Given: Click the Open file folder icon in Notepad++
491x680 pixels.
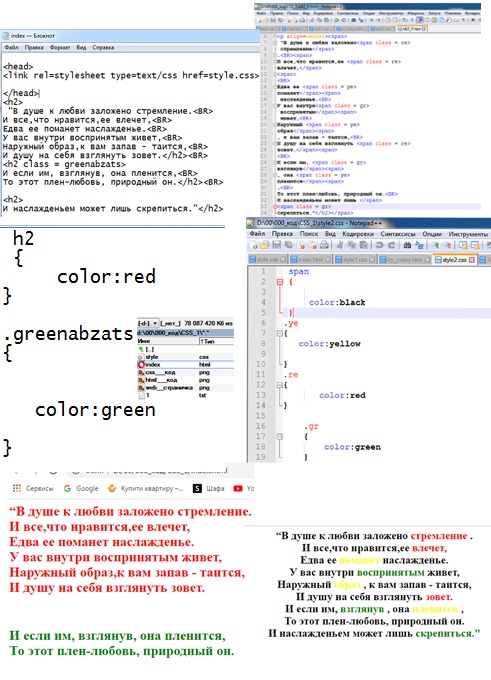Looking at the screenshot, I should coord(265,245).
